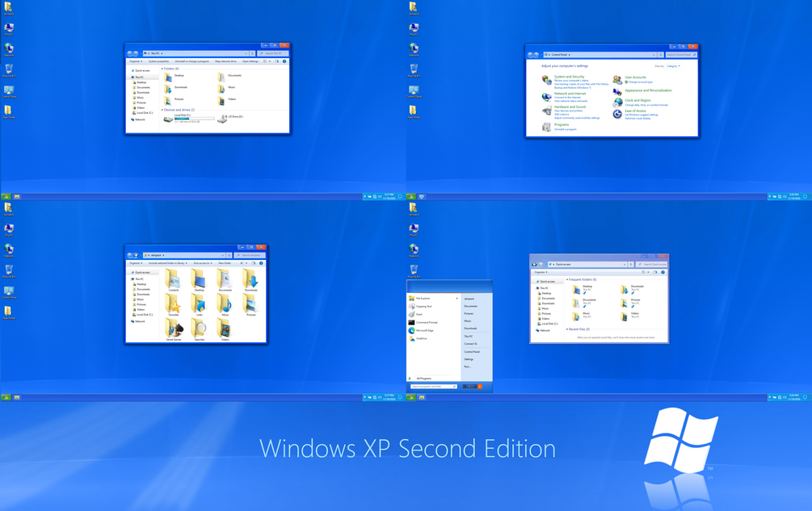Click System properties in This PC toolbar

click(x=158, y=61)
